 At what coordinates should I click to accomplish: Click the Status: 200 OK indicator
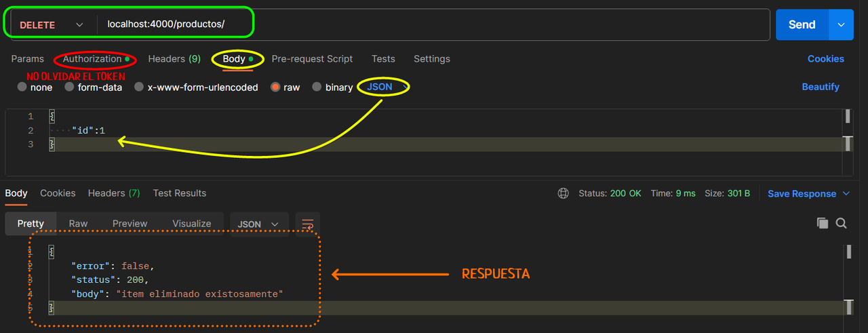(x=610, y=193)
